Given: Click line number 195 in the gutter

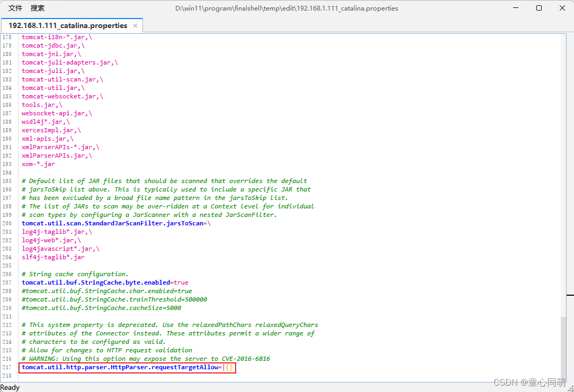Looking at the screenshot, I should click(7, 180).
